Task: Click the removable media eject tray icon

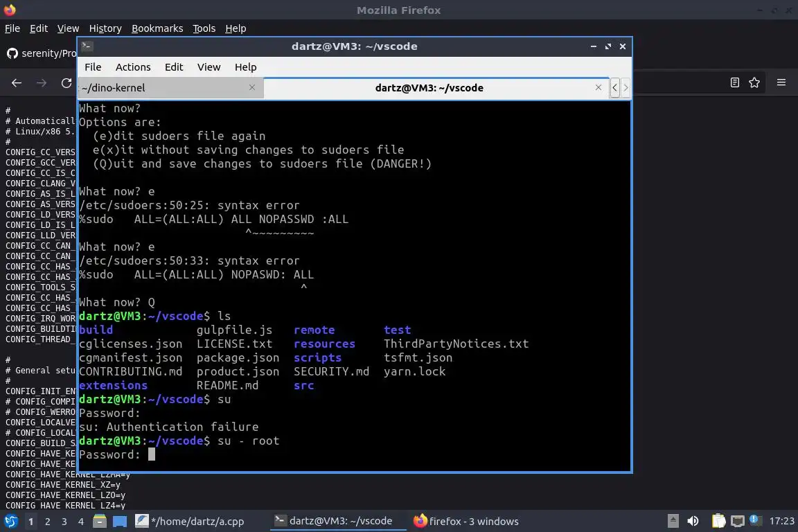Action: (673, 521)
